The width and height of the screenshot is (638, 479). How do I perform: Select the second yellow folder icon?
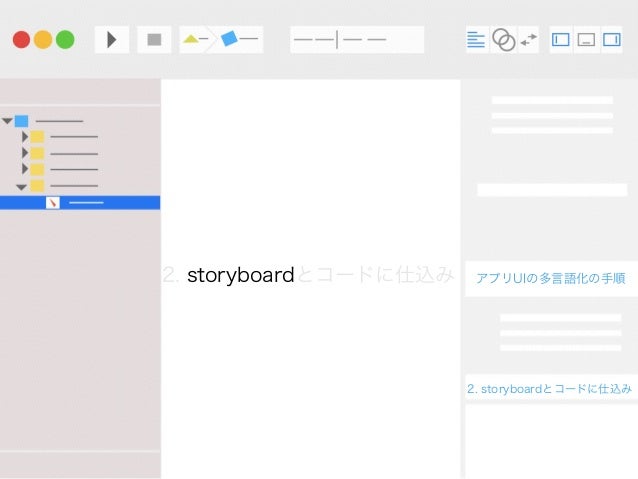pos(37,153)
